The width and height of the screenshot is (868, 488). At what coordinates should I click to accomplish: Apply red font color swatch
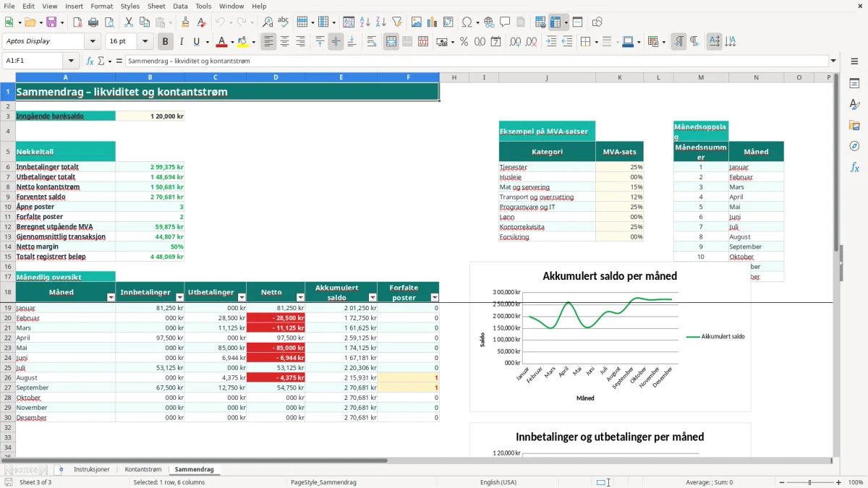pyautogui.click(x=222, y=42)
